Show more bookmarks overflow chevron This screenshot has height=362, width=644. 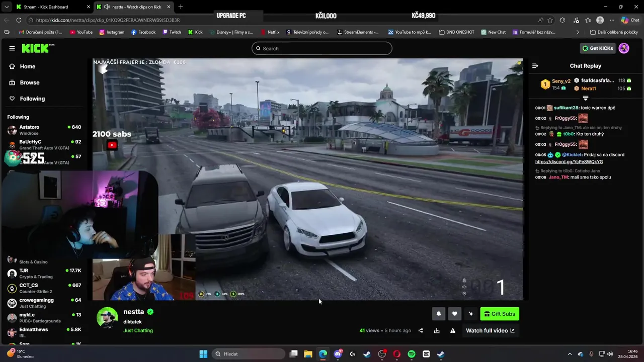pyautogui.click(x=578, y=32)
